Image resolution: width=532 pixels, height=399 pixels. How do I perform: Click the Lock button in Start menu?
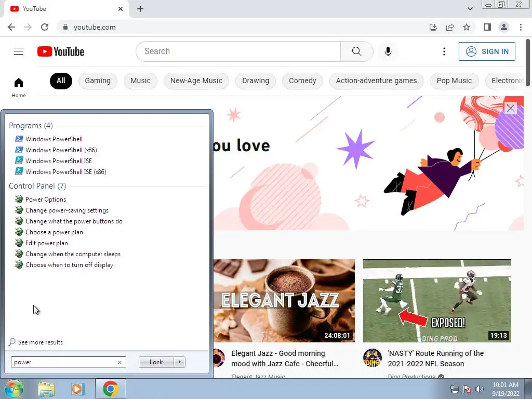pyautogui.click(x=156, y=362)
